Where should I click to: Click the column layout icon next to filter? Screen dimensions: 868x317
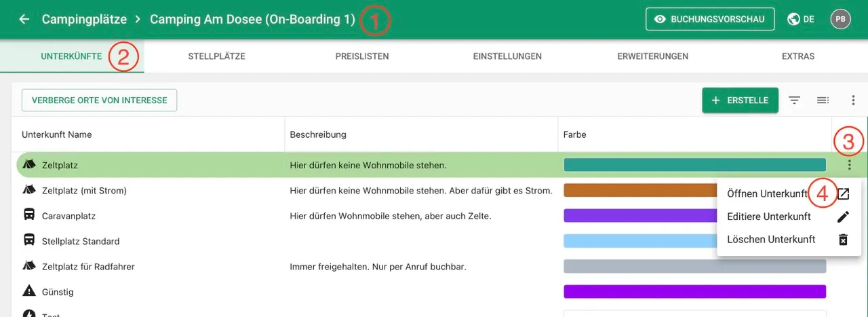click(x=823, y=100)
